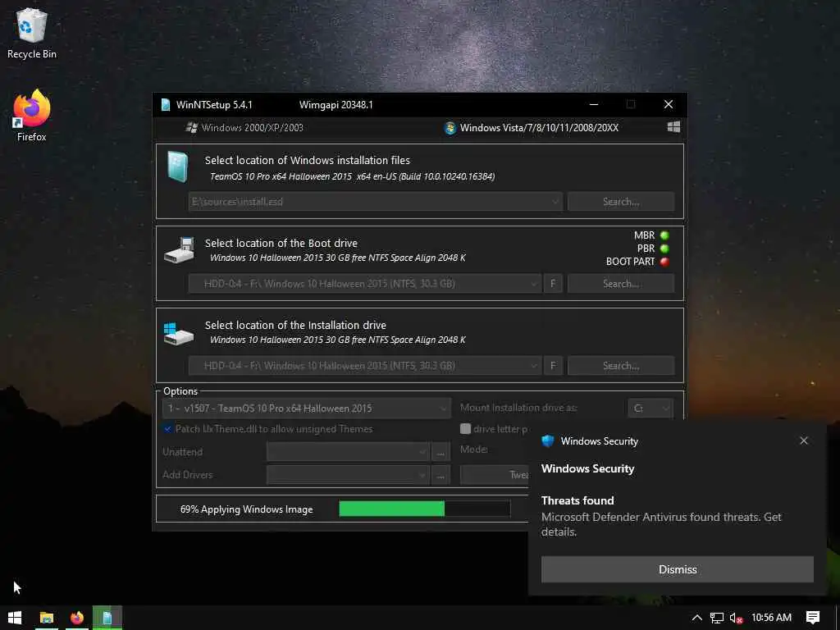Click the Windows 2000/XP/2003 tab icon

coord(191,127)
